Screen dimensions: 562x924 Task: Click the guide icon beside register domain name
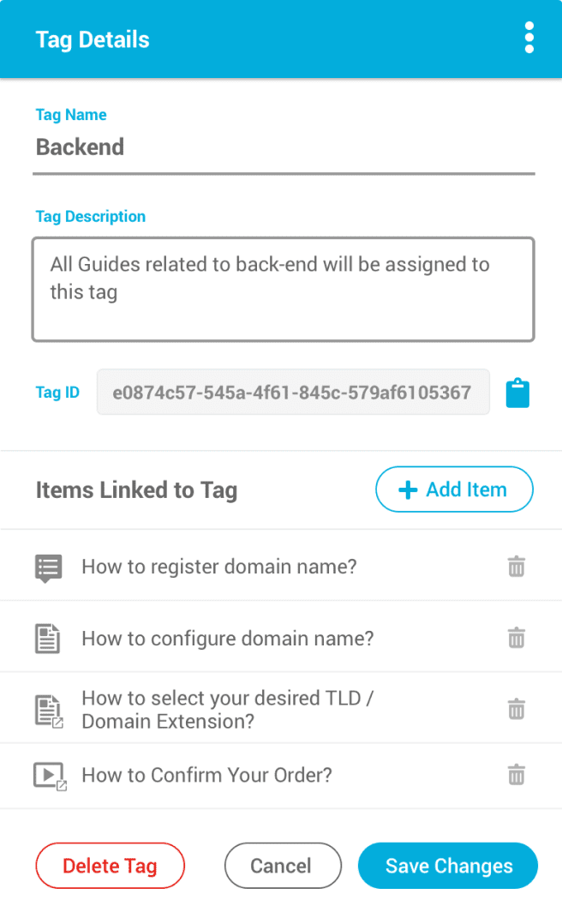[48, 568]
